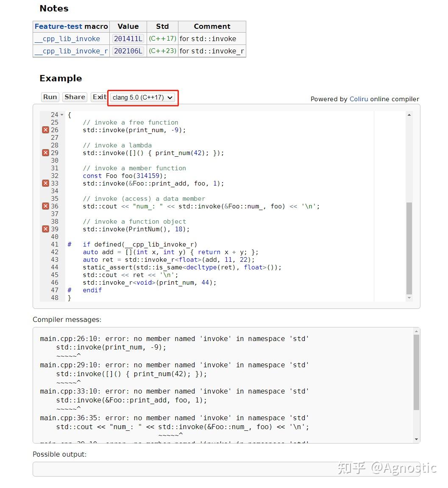The height and width of the screenshot is (488, 448).
Task: Click the code editor's scroll-down arrow
Action: (x=409, y=298)
